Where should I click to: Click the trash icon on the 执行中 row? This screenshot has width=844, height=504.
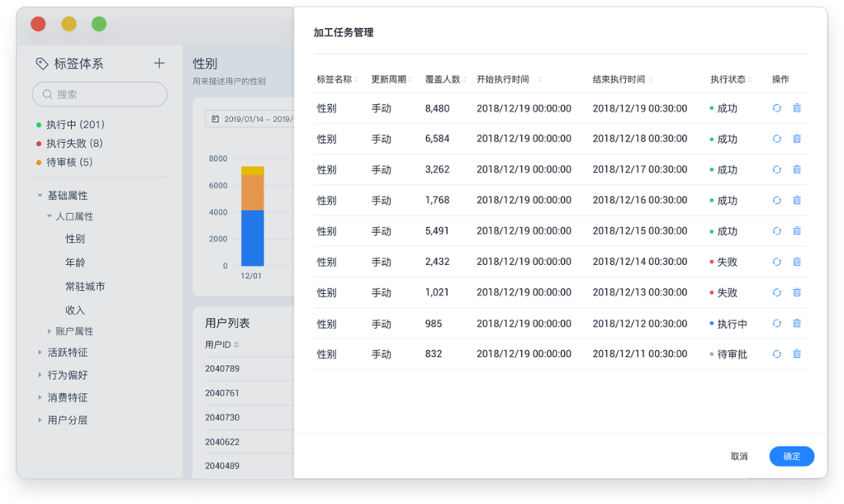pos(797,323)
